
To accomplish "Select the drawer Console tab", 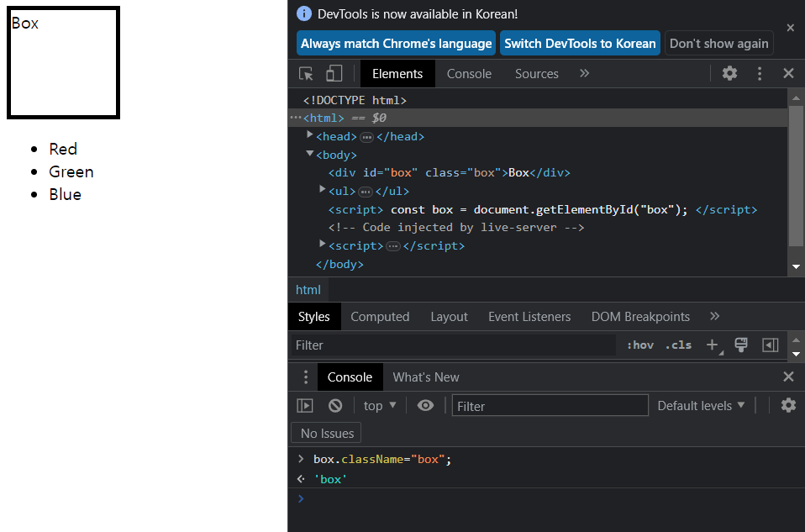I will tap(350, 377).
